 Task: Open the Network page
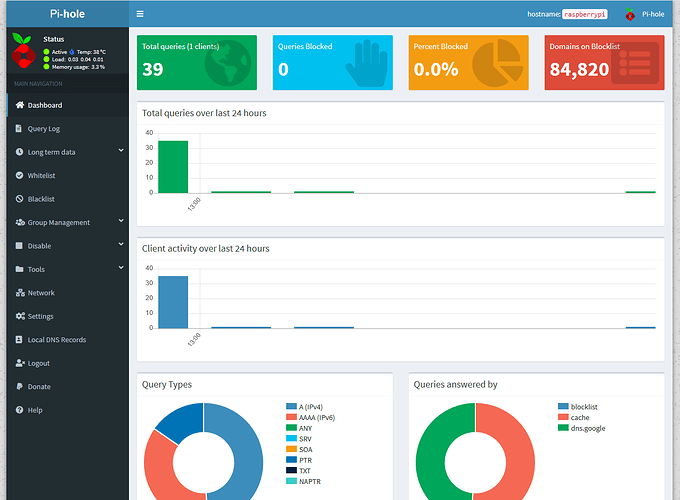click(68, 293)
